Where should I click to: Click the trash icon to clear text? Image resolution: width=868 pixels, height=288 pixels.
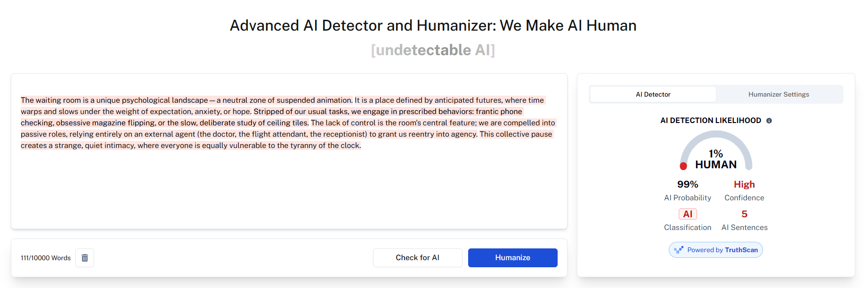[85, 258]
